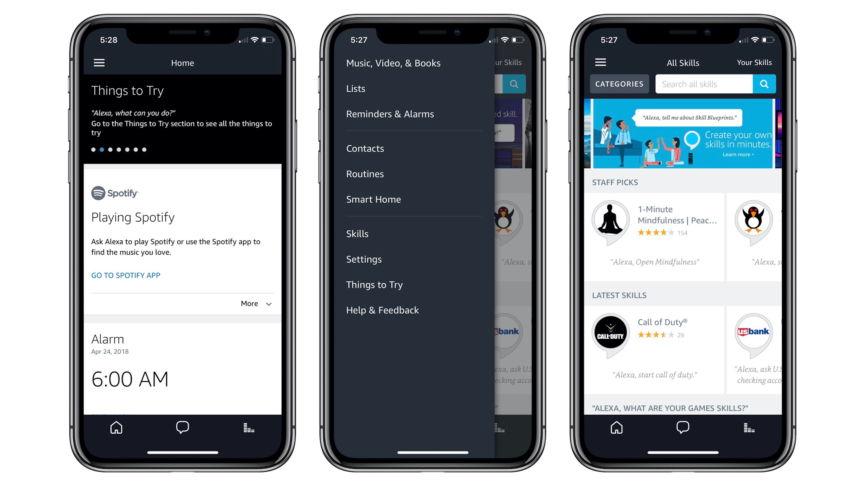868x488 pixels.
Task: Select Smart Home from navigation menu
Action: tap(373, 200)
